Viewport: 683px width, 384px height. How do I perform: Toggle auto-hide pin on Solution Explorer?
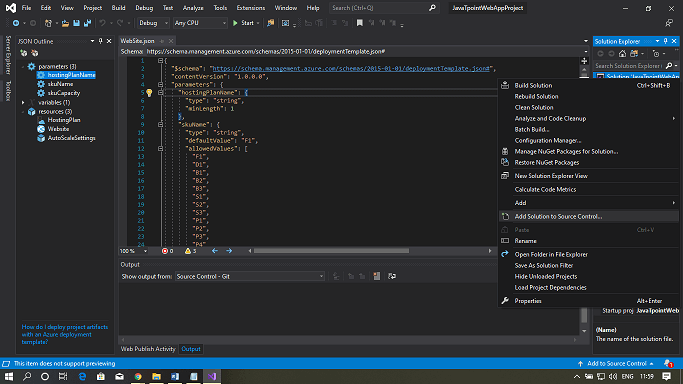click(666, 41)
